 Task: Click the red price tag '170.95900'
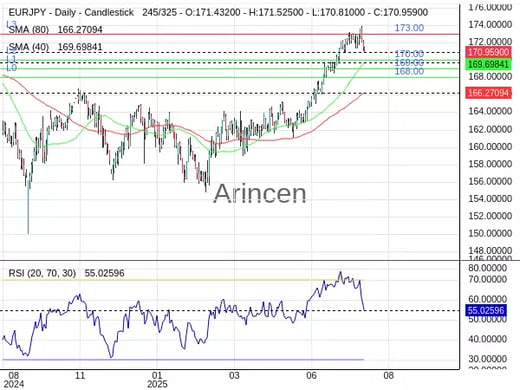(488, 52)
